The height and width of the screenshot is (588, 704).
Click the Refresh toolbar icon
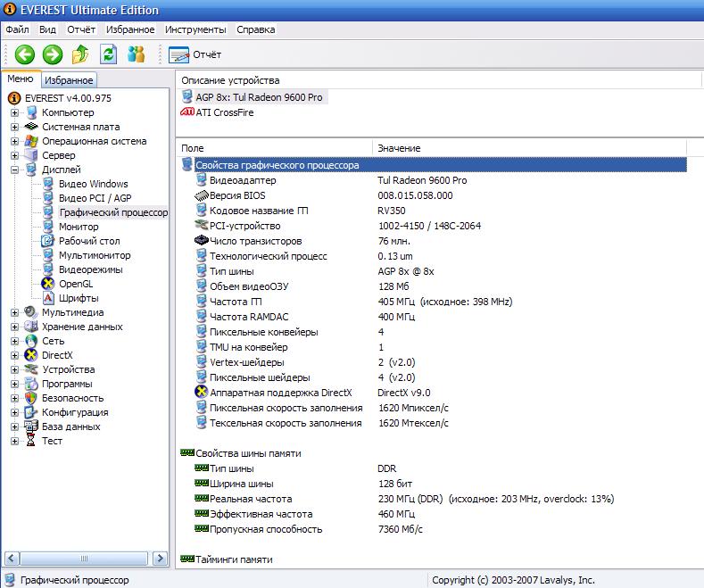(108, 54)
